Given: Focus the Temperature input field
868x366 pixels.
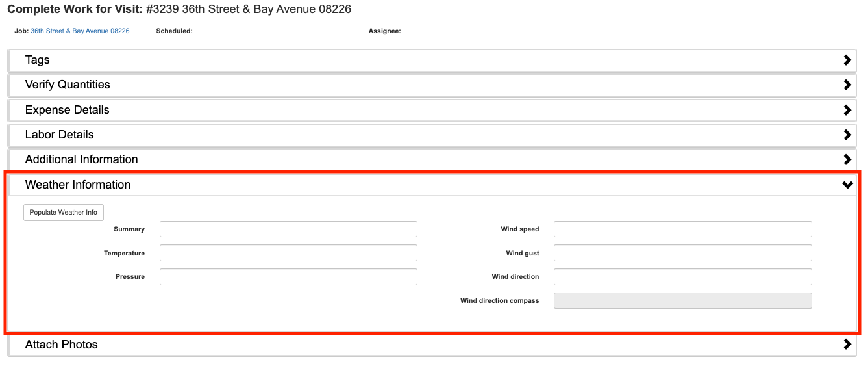Looking at the screenshot, I should click(x=288, y=253).
